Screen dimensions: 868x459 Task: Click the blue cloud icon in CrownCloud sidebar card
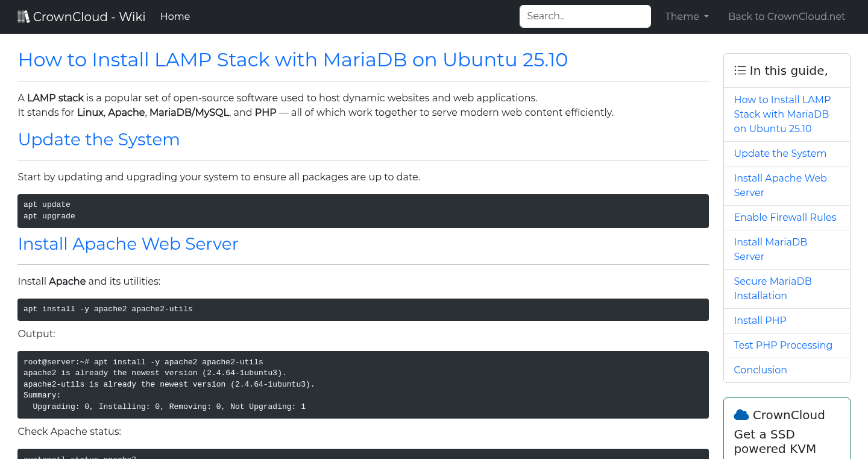741,414
